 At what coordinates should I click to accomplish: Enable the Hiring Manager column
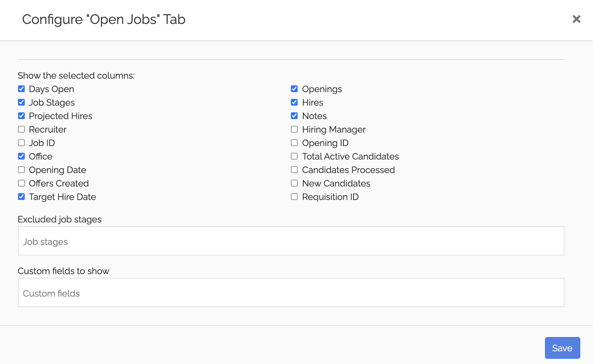pyautogui.click(x=294, y=130)
